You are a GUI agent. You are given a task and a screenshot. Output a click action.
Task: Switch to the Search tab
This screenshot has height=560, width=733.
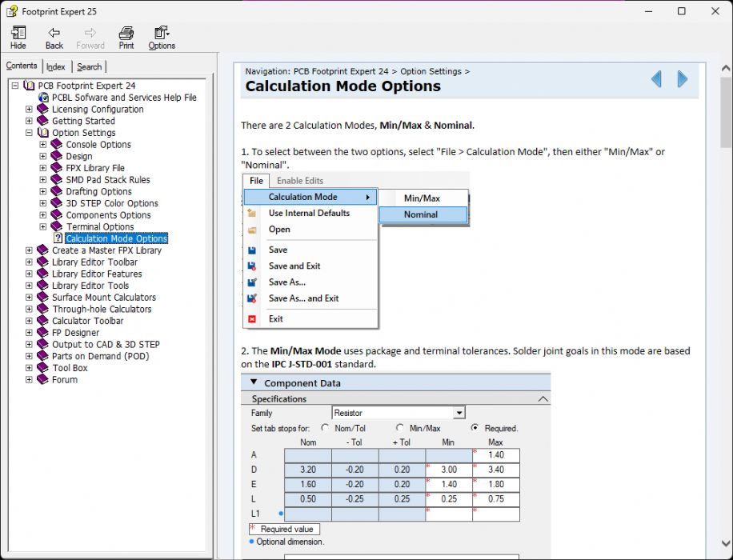pos(90,67)
